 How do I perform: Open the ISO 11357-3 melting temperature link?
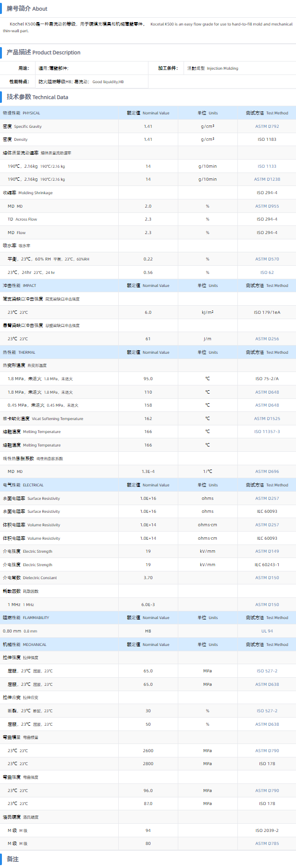coord(267,432)
